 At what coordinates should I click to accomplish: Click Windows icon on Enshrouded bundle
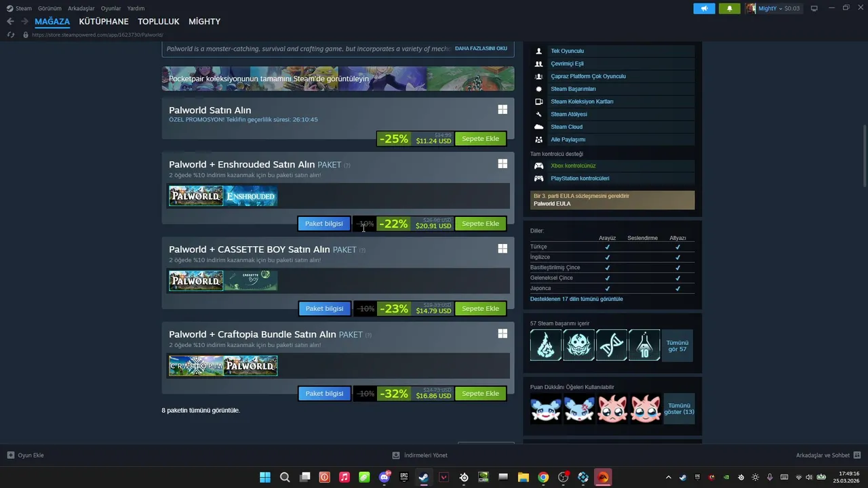[502, 163]
